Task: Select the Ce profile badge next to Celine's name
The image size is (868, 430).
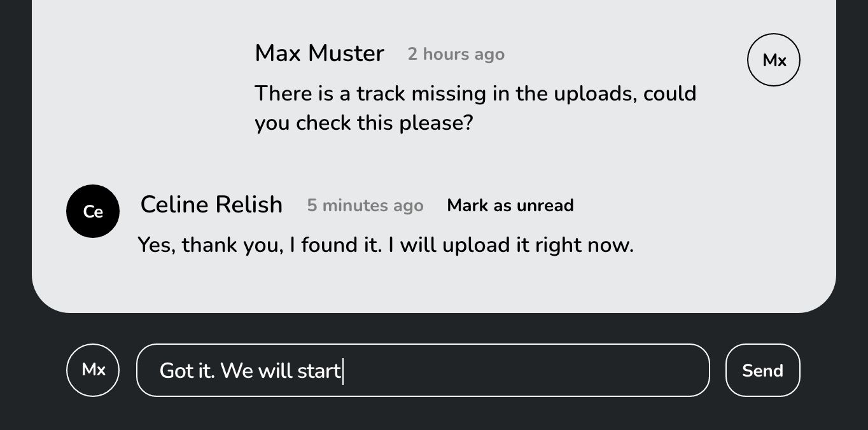Action: click(92, 211)
